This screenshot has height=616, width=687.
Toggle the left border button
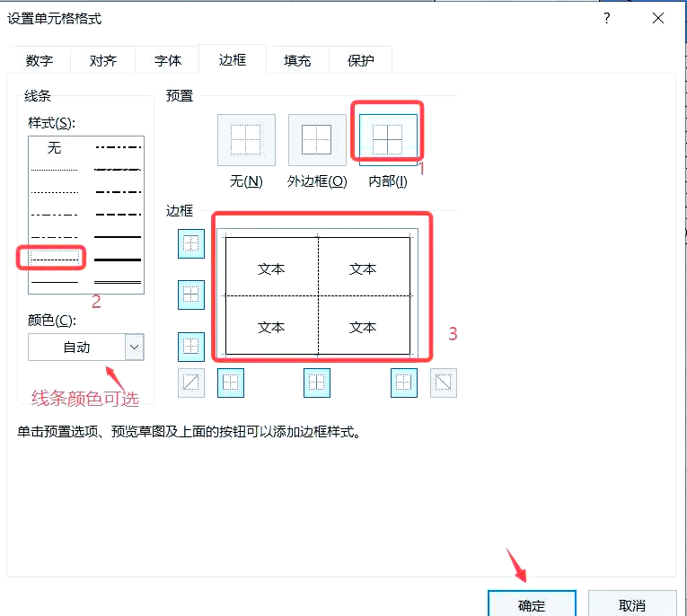(x=231, y=383)
